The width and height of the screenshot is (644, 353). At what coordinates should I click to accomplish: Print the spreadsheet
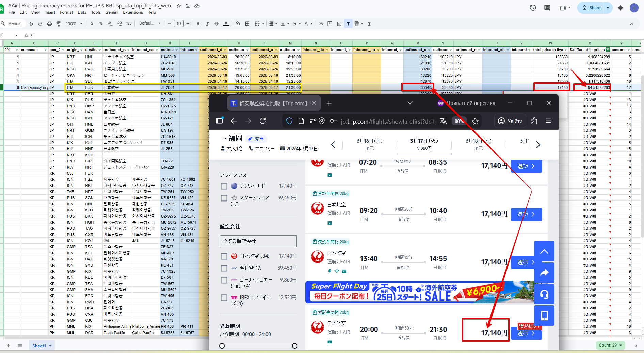pos(49,24)
